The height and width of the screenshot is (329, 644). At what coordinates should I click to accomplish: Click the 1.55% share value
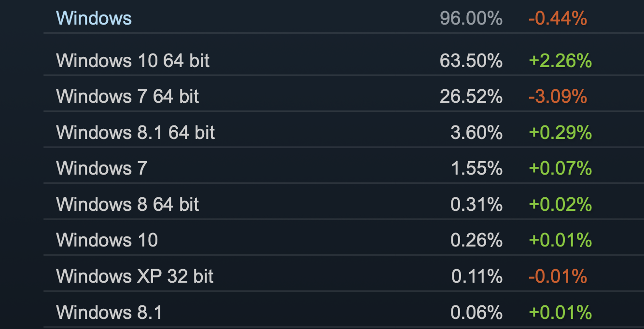coord(476,168)
